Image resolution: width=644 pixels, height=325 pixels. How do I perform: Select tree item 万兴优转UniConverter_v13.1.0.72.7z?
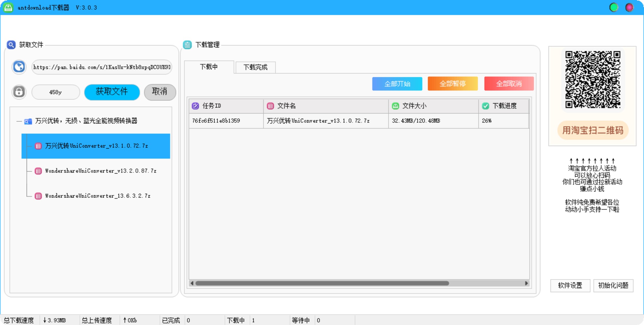coord(96,146)
